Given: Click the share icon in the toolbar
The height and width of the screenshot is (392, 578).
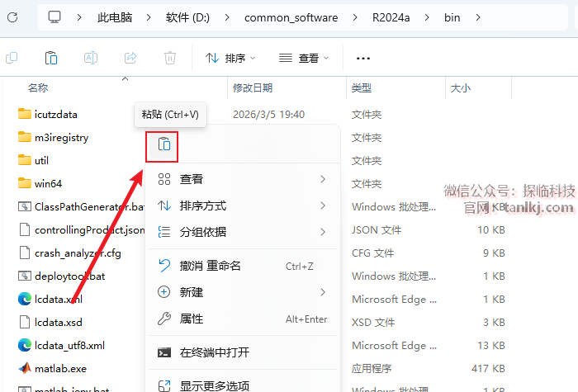Looking at the screenshot, I should (130, 58).
